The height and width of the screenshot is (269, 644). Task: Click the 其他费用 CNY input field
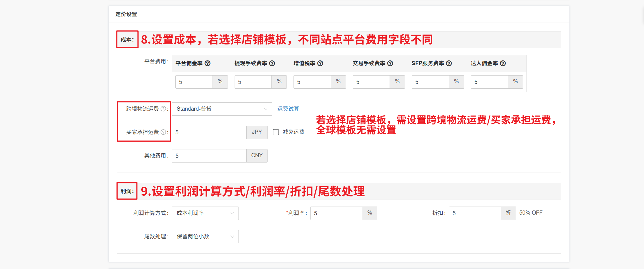[209, 156]
